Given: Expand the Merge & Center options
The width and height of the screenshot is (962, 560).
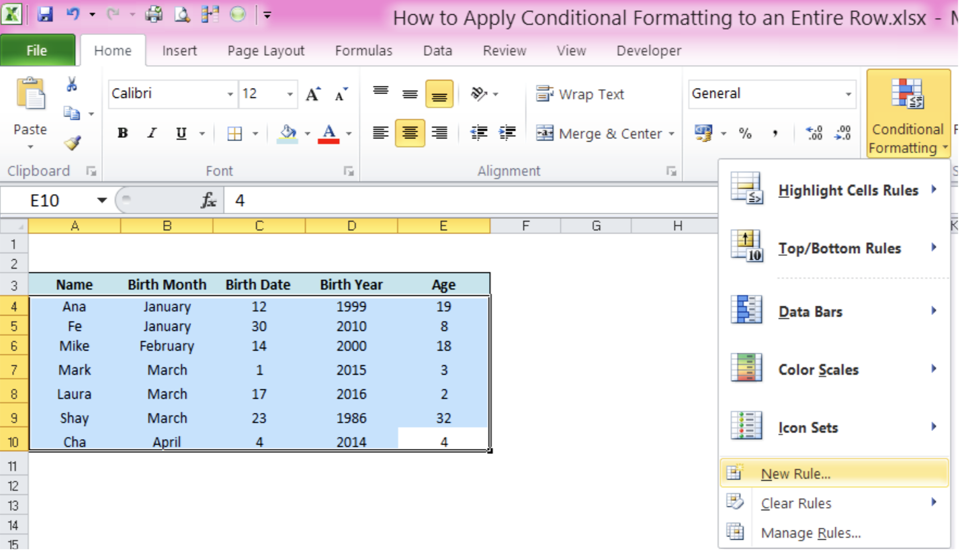Looking at the screenshot, I should (672, 133).
